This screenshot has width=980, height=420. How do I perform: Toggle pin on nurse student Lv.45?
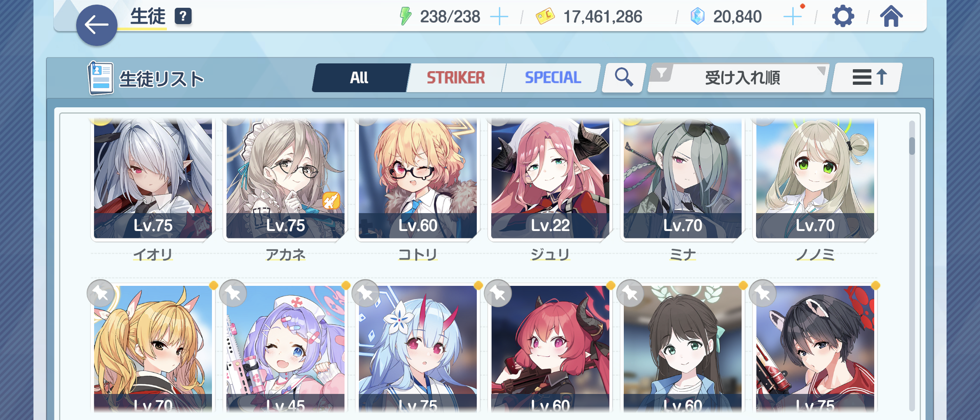pyautogui.click(x=233, y=293)
